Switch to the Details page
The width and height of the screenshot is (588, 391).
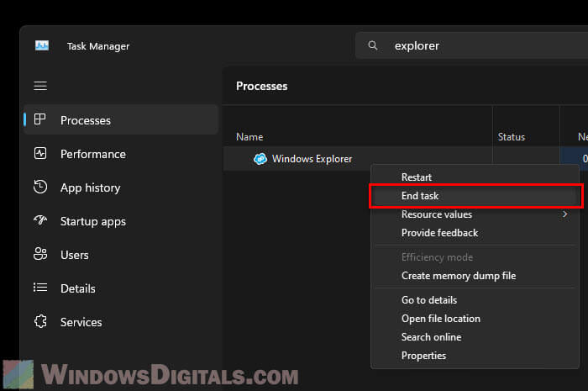point(121,288)
